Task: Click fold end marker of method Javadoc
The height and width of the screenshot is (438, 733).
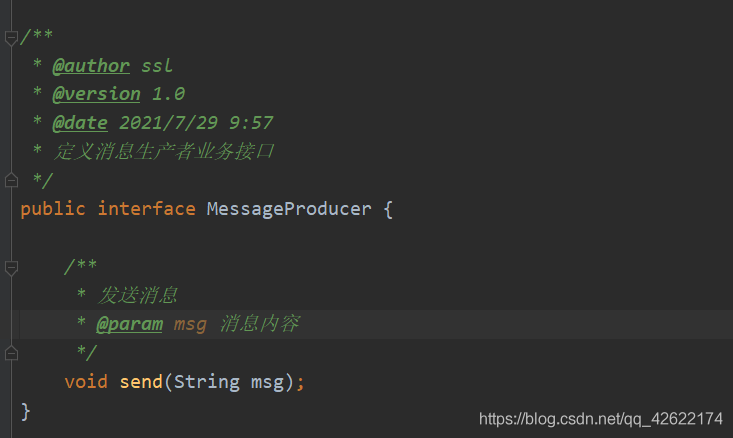Action: tap(11, 353)
